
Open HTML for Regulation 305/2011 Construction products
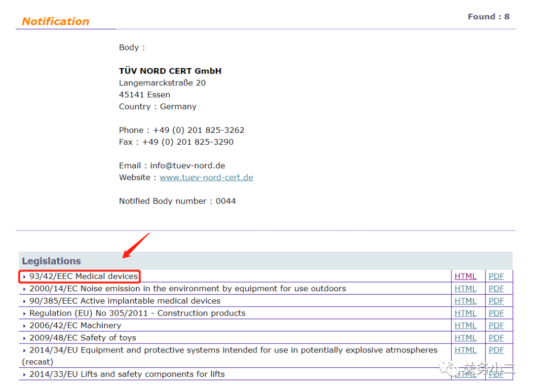pos(465,313)
